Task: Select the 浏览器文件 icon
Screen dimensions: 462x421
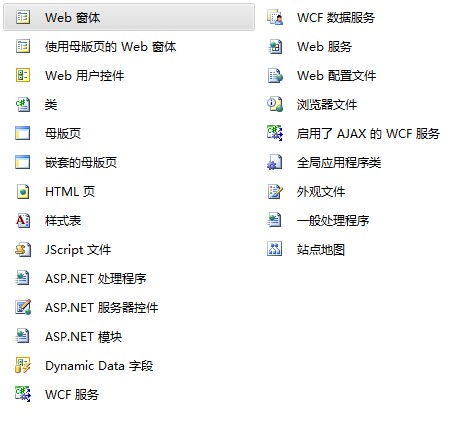Action: pyautogui.click(x=275, y=104)
